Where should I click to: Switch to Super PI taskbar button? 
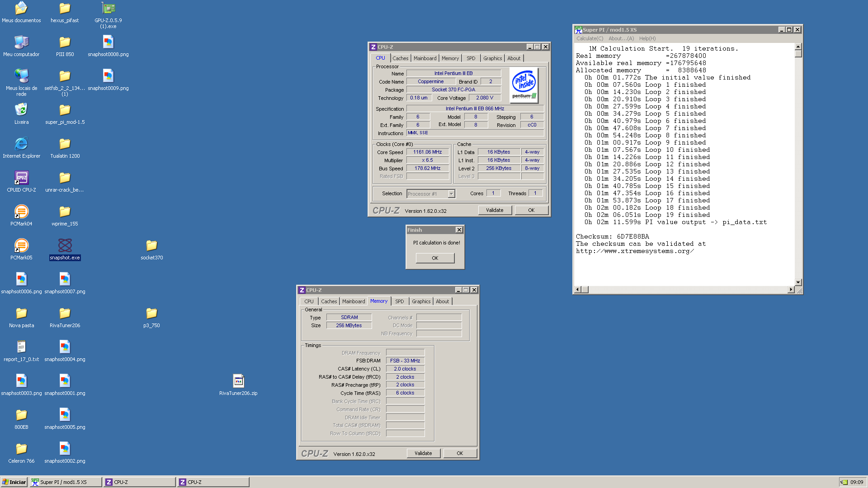(66, 482)
